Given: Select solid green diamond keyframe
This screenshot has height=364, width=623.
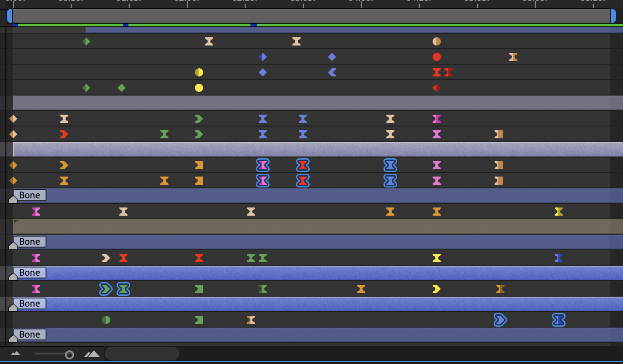Looking at the screenshot, I should [122, 88].
